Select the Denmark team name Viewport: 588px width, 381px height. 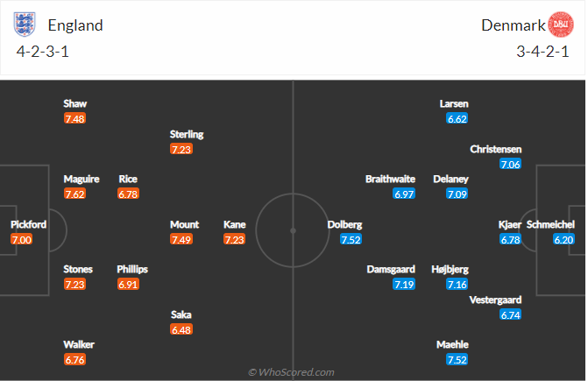511,25
